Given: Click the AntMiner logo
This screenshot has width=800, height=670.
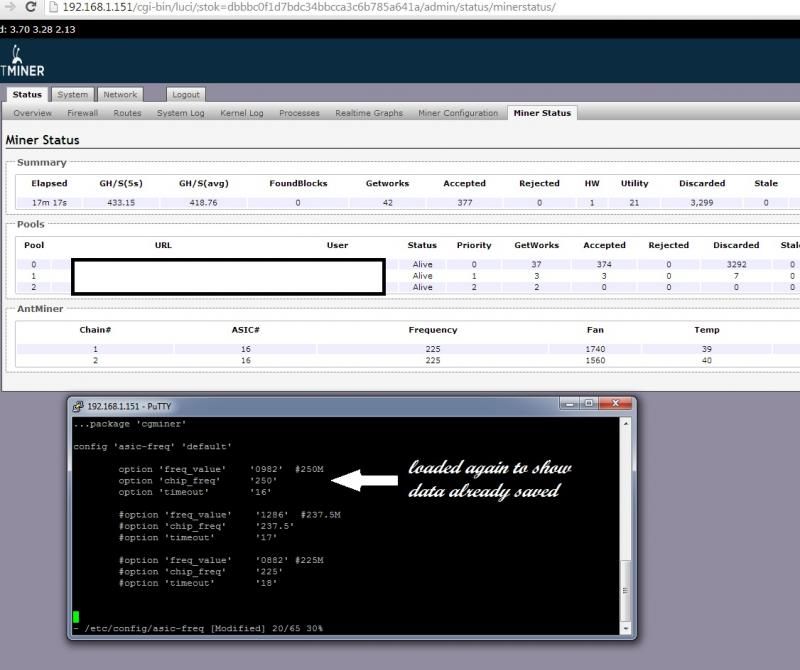Looking at the screenshot, I should tap(21, 61).
